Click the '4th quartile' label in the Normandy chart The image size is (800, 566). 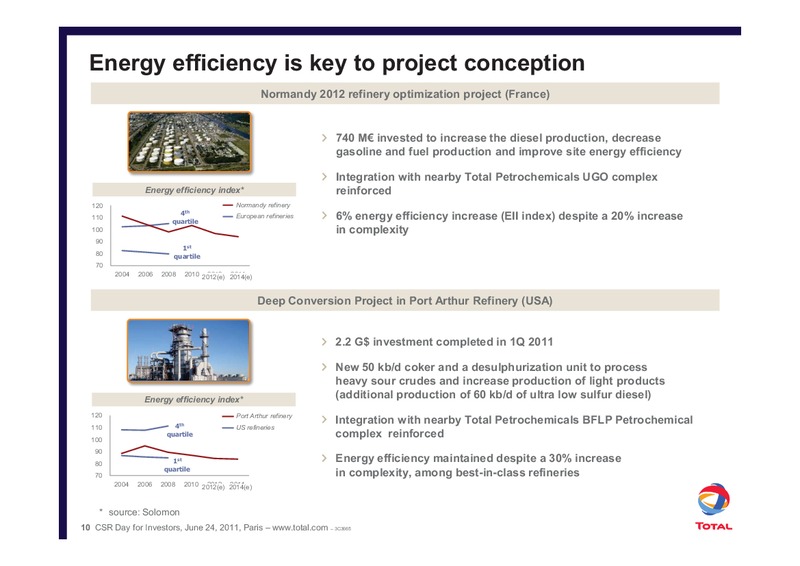point(185,217)
